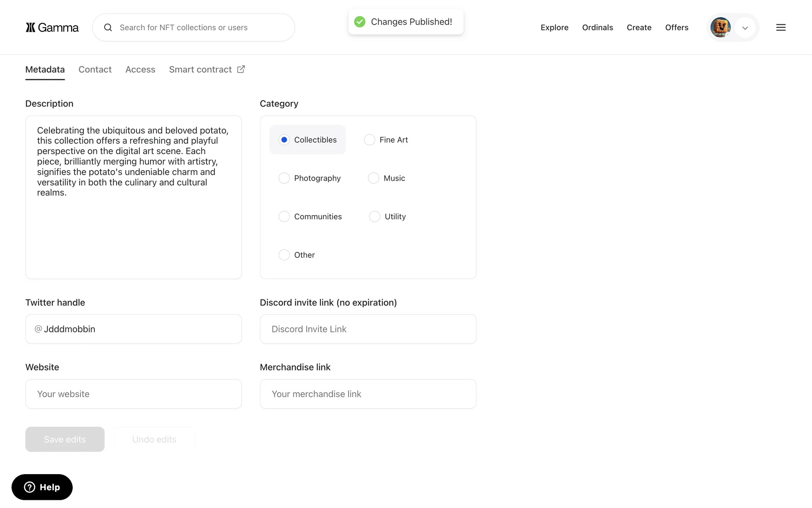The width and height of the screenshot is (812, 508).
Task: Open the Ordinals page
Action: [x=597, y=28]
